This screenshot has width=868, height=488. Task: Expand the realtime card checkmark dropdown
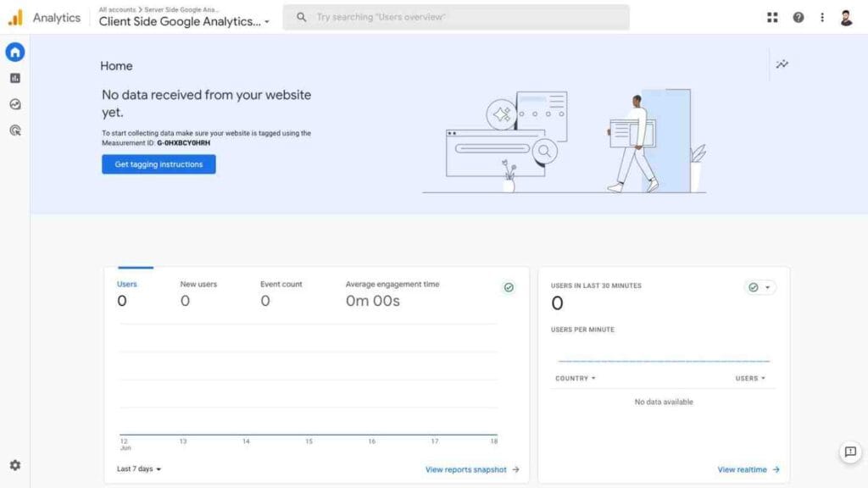coord(759,287)
